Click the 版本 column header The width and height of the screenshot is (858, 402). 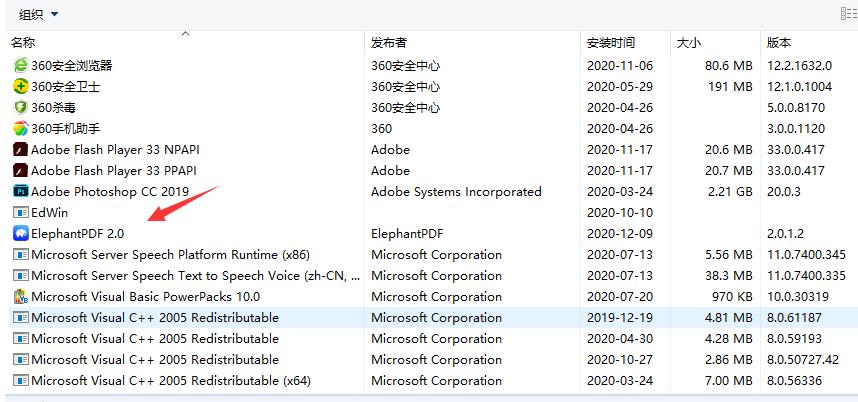778,43
